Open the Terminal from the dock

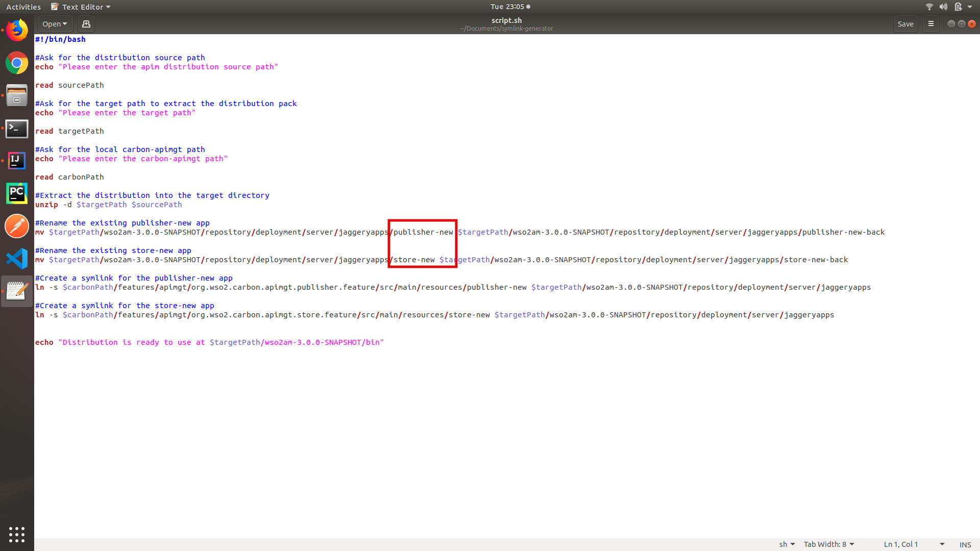[x=17, y=129]
